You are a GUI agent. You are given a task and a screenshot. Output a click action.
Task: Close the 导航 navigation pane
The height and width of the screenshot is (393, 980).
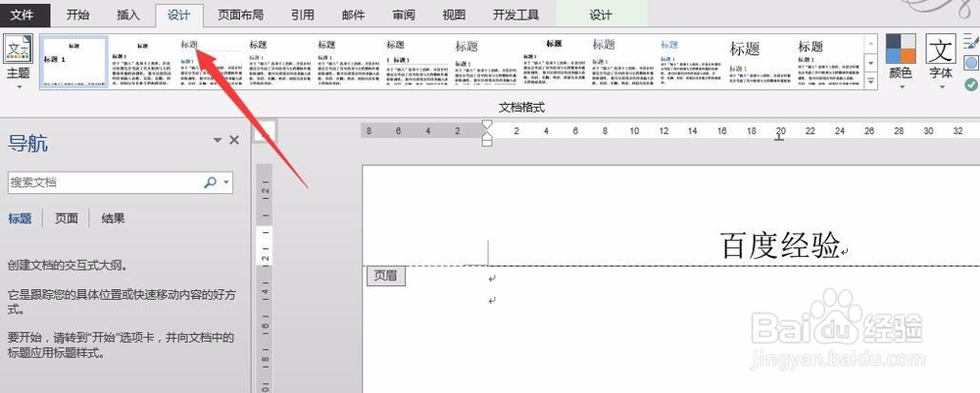[234, 140]
